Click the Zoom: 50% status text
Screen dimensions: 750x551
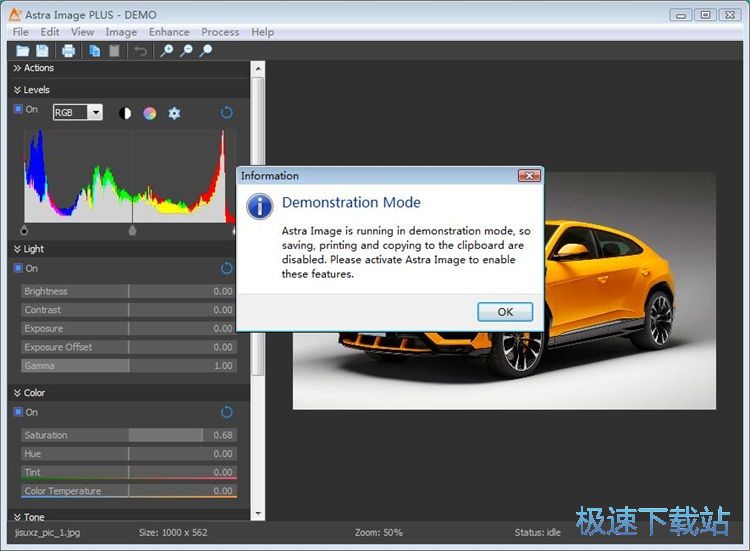pyautogui.click(x=379, y=532)
